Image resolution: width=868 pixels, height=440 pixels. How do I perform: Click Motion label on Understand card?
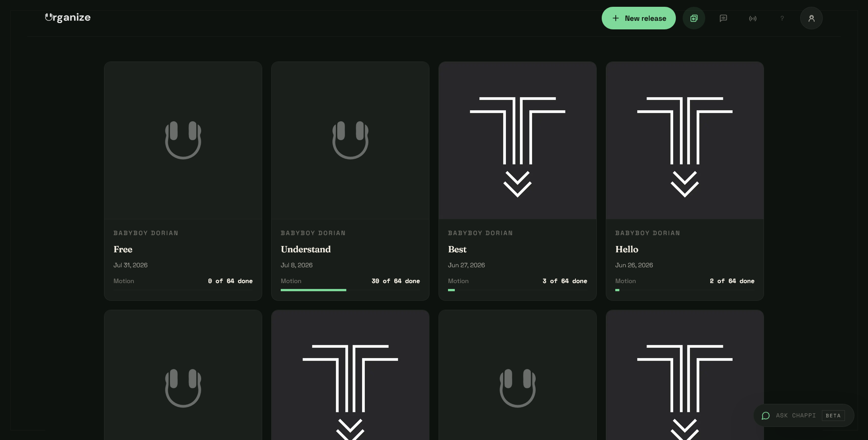tap(291, 281)
